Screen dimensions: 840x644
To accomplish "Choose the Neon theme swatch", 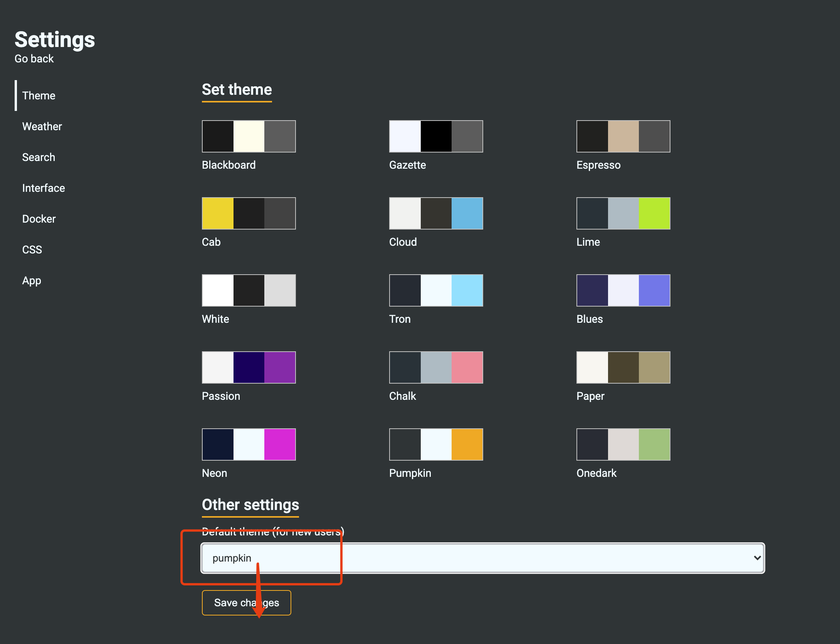I will pos(249,444).
